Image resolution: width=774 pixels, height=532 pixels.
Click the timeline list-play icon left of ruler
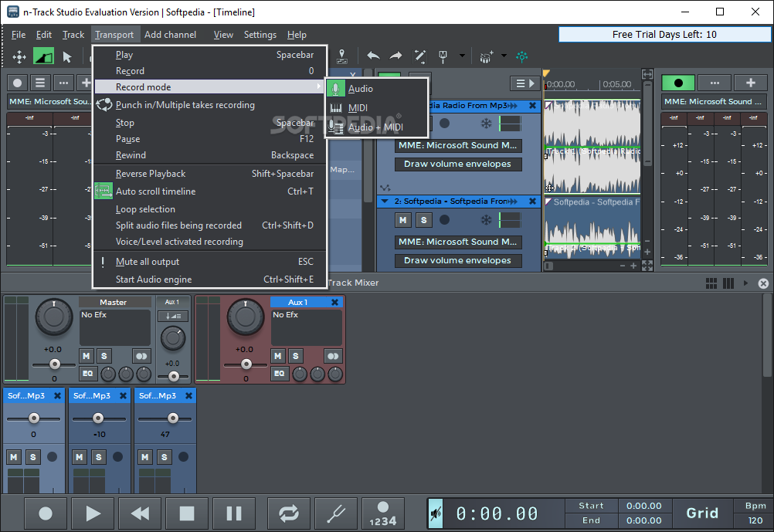coord(525,83)
